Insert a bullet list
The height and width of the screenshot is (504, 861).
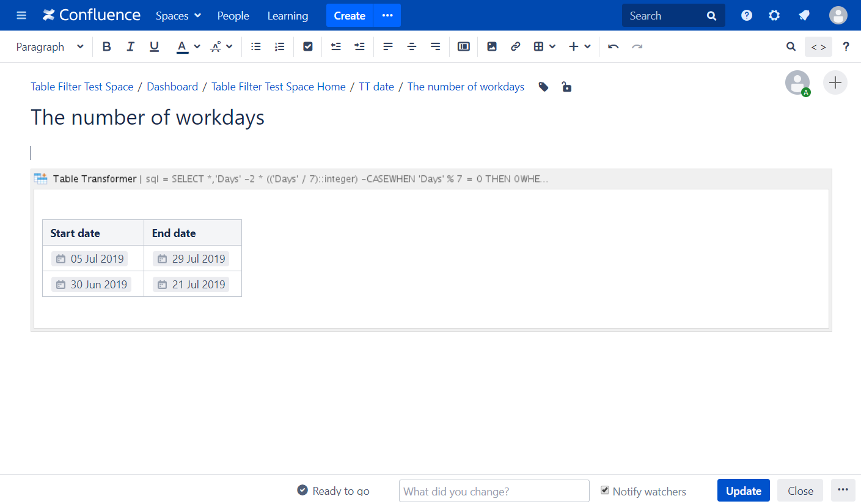pos(256,47)
